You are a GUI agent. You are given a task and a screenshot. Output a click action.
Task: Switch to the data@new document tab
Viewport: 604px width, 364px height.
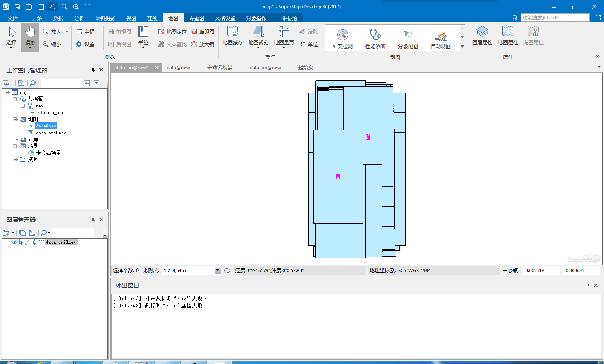178,67
